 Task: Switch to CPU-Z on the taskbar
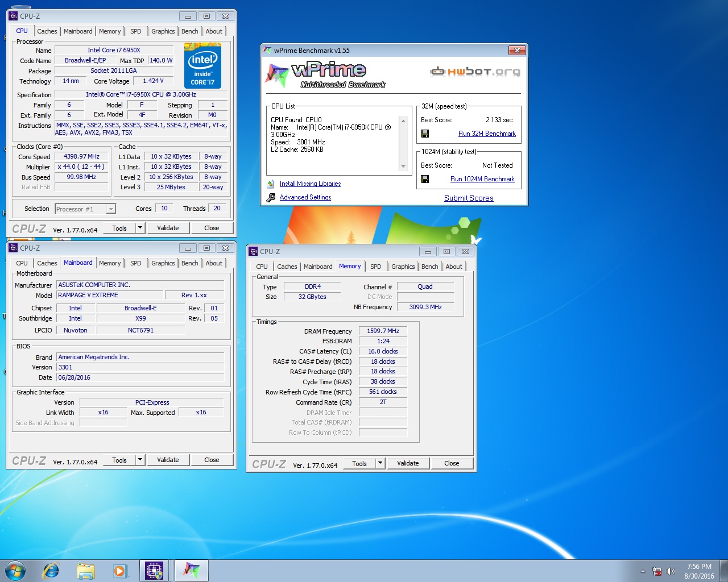(155, 571)
